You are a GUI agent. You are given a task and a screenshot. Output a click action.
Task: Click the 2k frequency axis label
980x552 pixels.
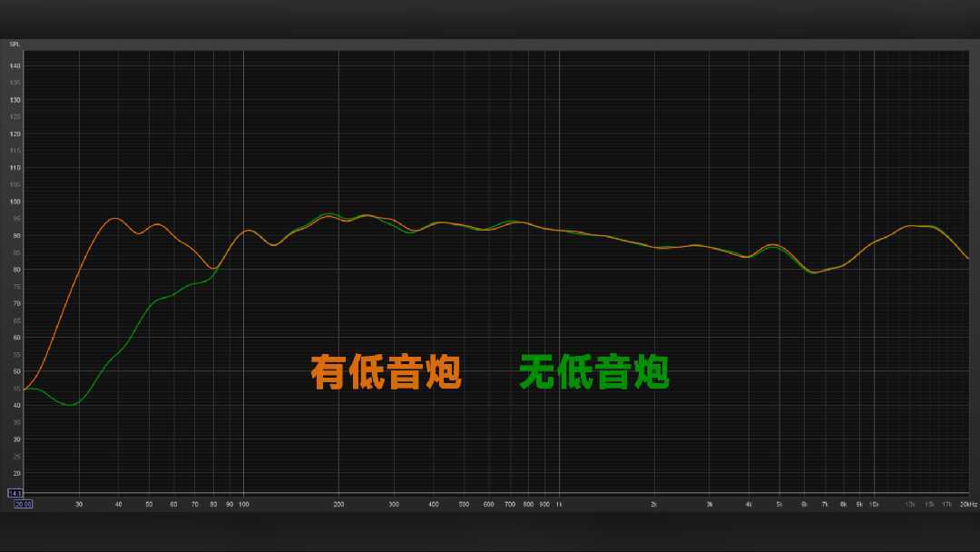(x=654, y=504)
